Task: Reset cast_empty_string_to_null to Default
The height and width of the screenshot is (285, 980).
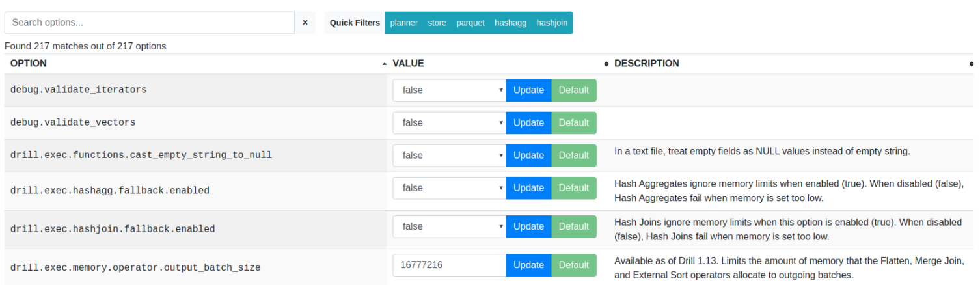Action: (574, 156)
